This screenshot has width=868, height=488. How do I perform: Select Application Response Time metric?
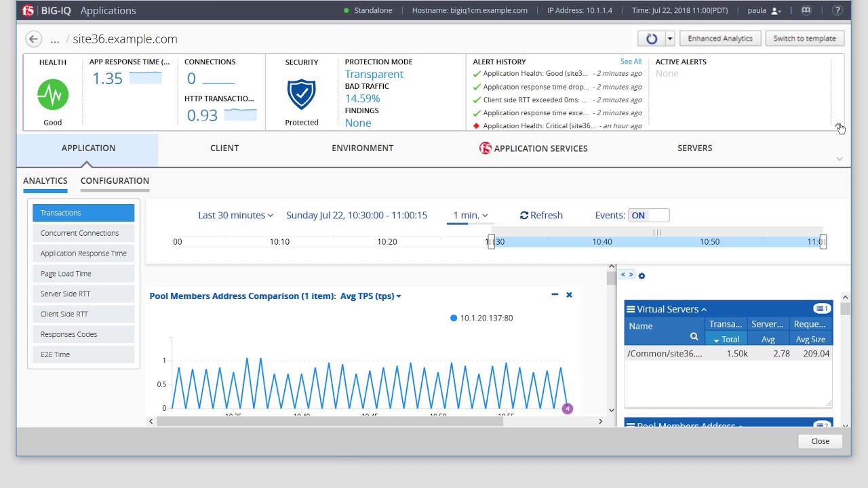click(x=83, y=253)
